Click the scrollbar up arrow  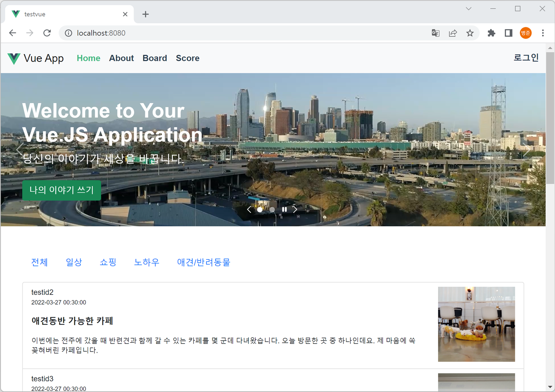[x=550, y=48]
